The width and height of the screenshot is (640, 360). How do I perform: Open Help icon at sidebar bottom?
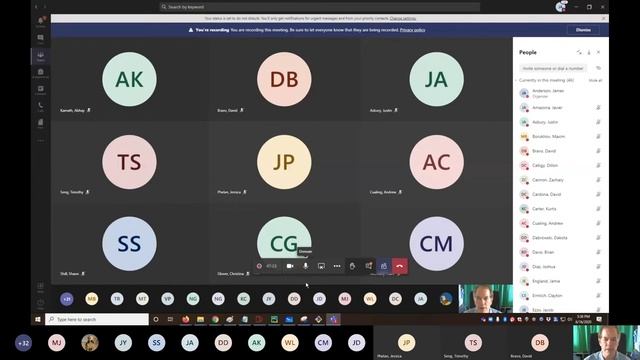pos(40,304)
